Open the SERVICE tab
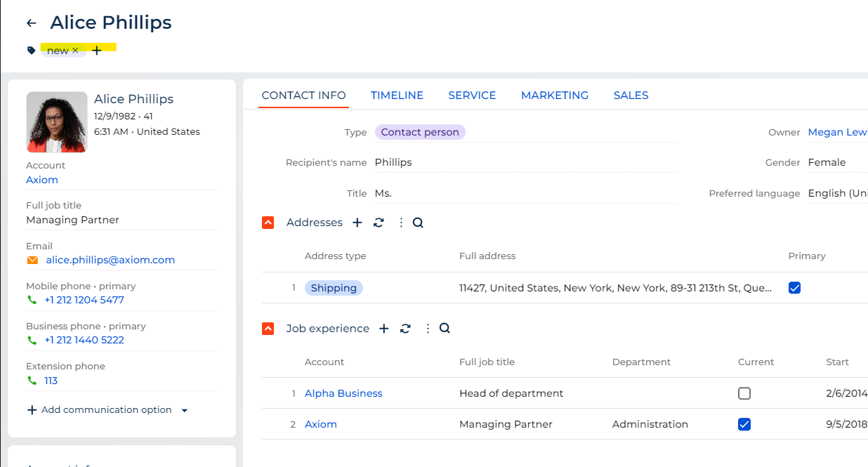The height and width of the screenshot is (467, 868). 472,96
